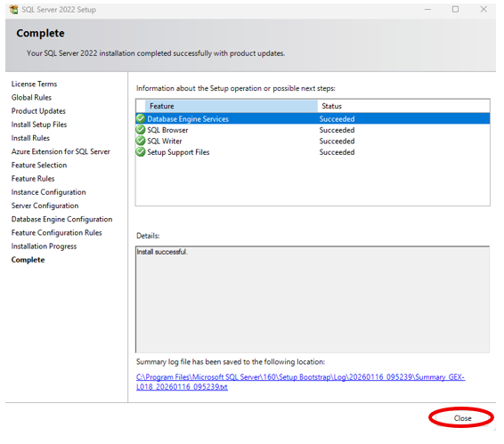
Task: Select Server Configuration step
Action: (x=45, y=206)
